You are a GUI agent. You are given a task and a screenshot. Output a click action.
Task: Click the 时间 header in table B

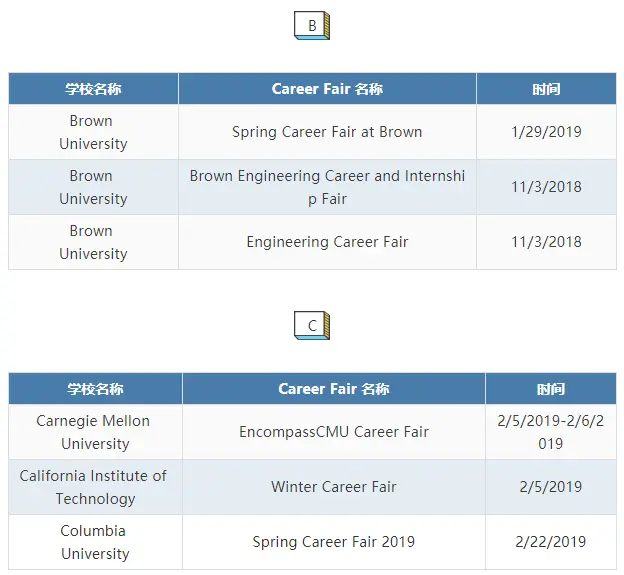[x=546, y=89]
